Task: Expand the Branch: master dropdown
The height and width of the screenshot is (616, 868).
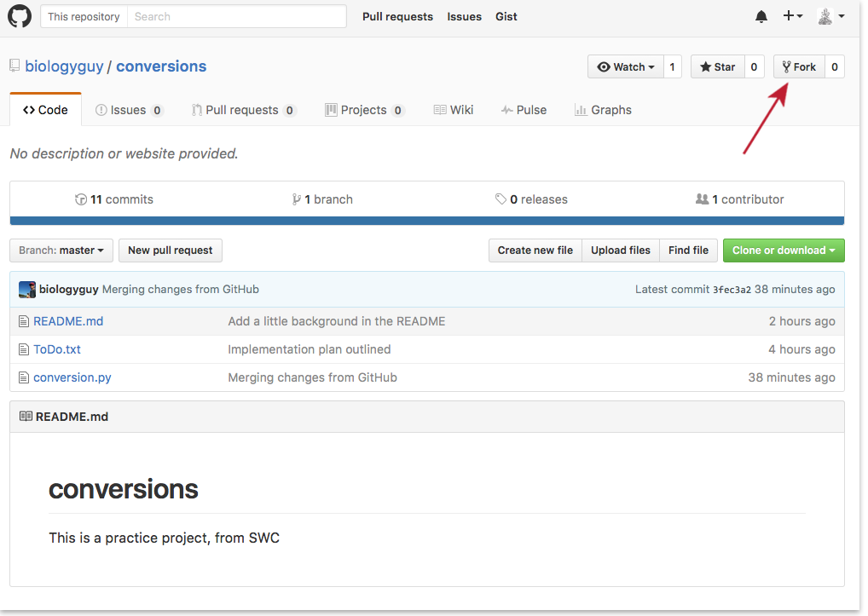Action: coord(61,250)
